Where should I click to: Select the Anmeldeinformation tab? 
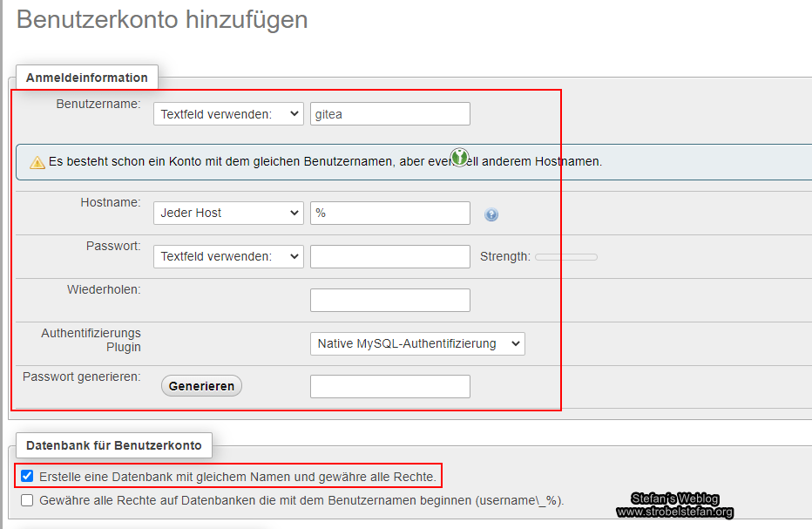click(x=86, y=78)
